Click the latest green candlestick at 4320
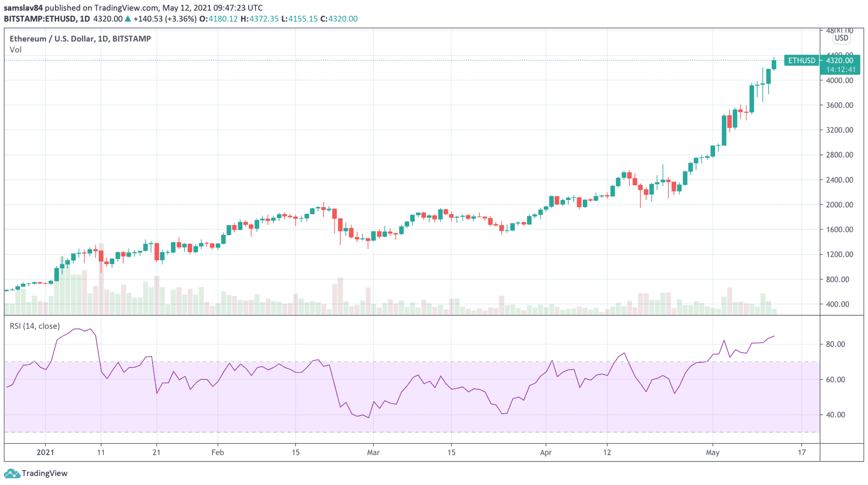The width and height of the screenshot is (868, 485). [x=774, y=64]
